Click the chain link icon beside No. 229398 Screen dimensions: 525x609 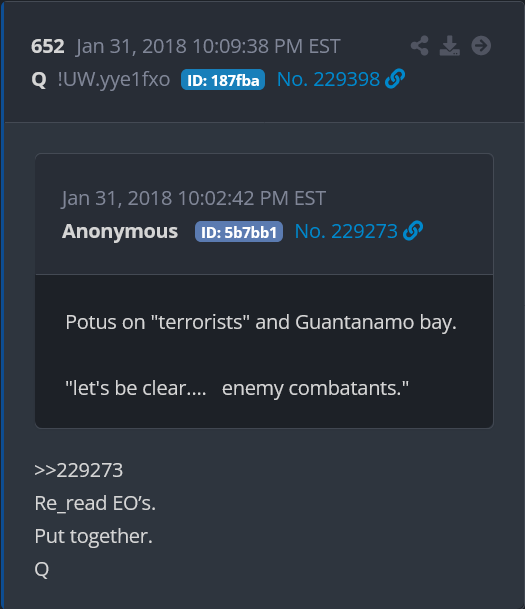[x=395, y=79]
